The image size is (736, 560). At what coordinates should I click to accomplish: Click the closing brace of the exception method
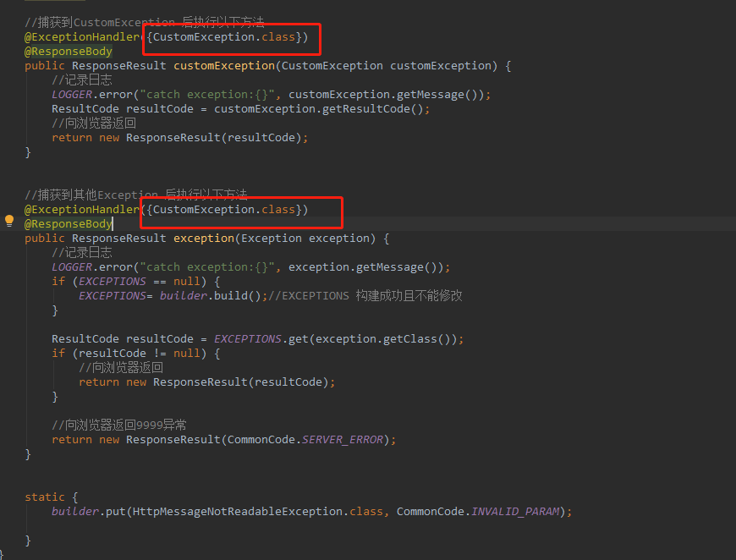tap(28, 453)
